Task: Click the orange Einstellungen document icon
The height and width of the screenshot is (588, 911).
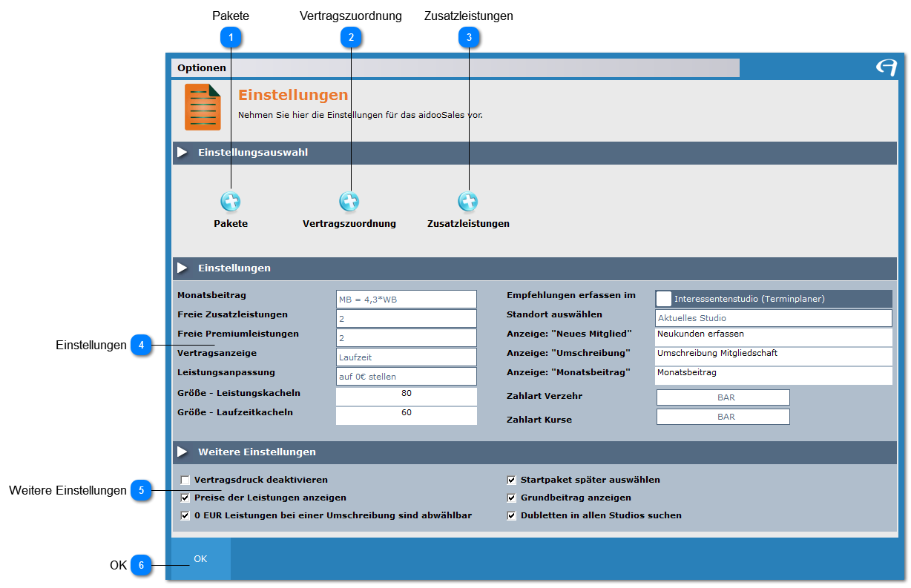Action: coord(203,108)
